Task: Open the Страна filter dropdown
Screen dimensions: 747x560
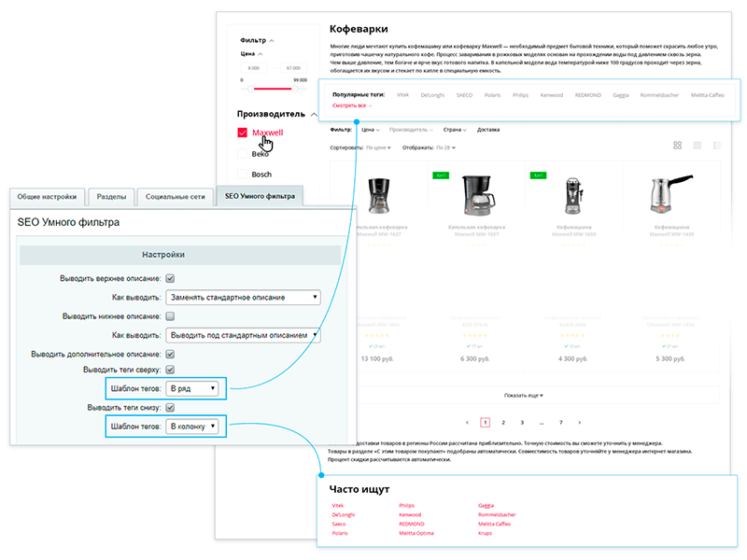Action: click(455, 130)
